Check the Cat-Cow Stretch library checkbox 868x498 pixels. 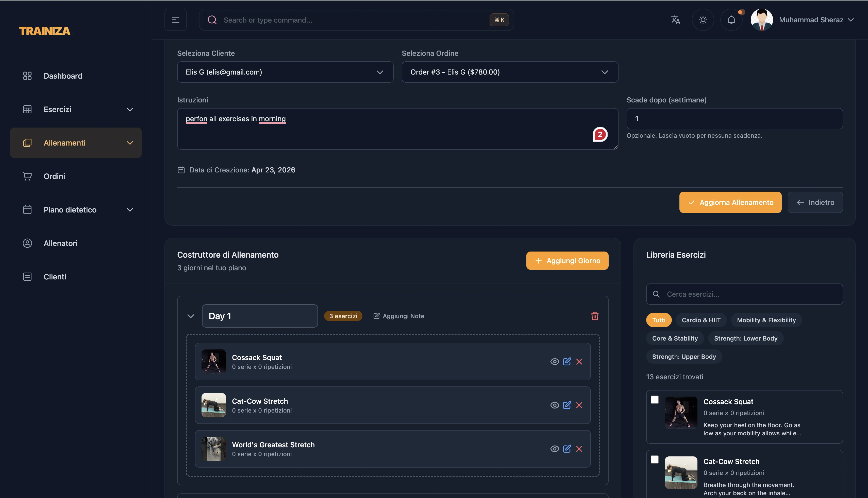tap(654, 460)
